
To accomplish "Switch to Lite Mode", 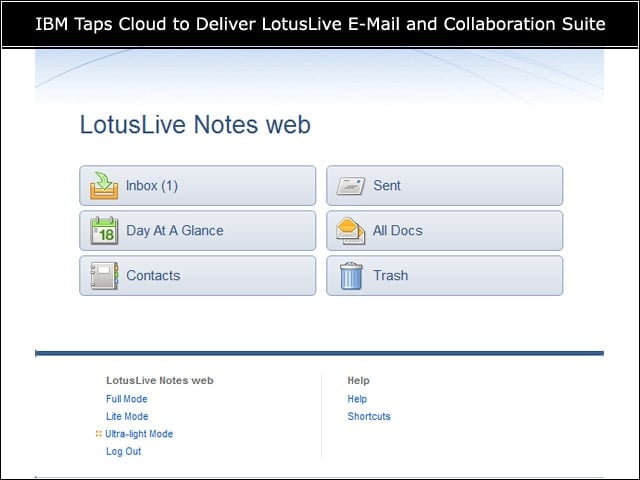I will (127, 416).
